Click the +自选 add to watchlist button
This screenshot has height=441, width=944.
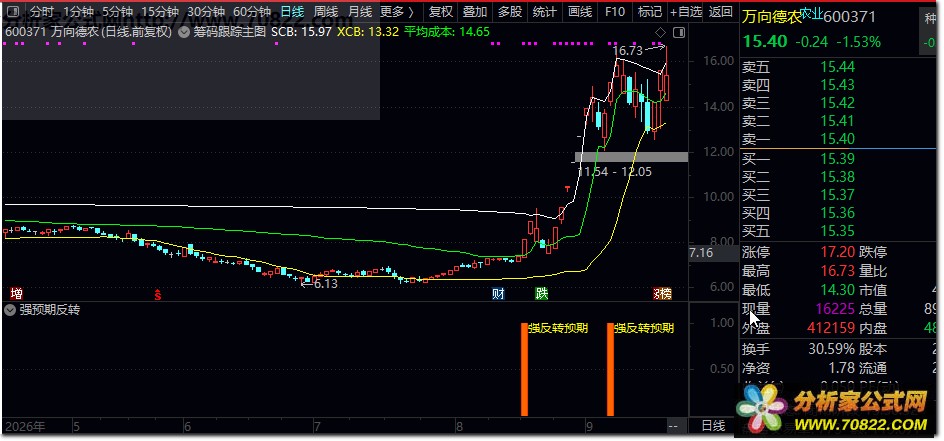point(686,11)
